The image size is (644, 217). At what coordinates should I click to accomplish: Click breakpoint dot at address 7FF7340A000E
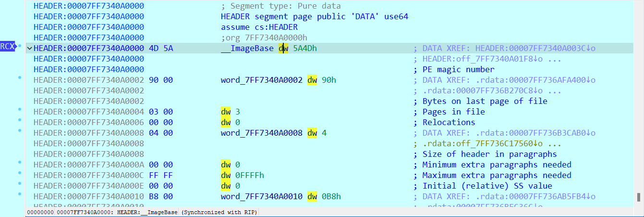(20, 183)
